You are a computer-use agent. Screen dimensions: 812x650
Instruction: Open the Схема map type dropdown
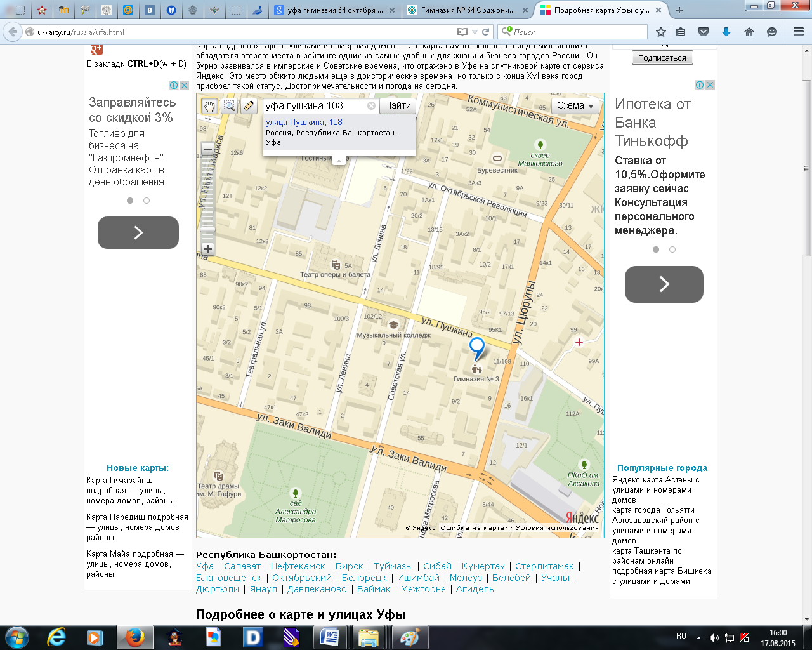coord(575,106)
